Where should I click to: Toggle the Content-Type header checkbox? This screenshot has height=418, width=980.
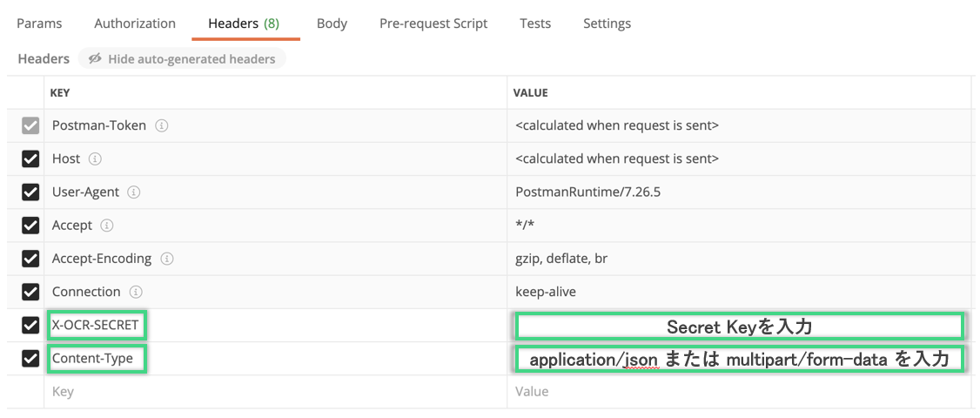coord(30,358)
